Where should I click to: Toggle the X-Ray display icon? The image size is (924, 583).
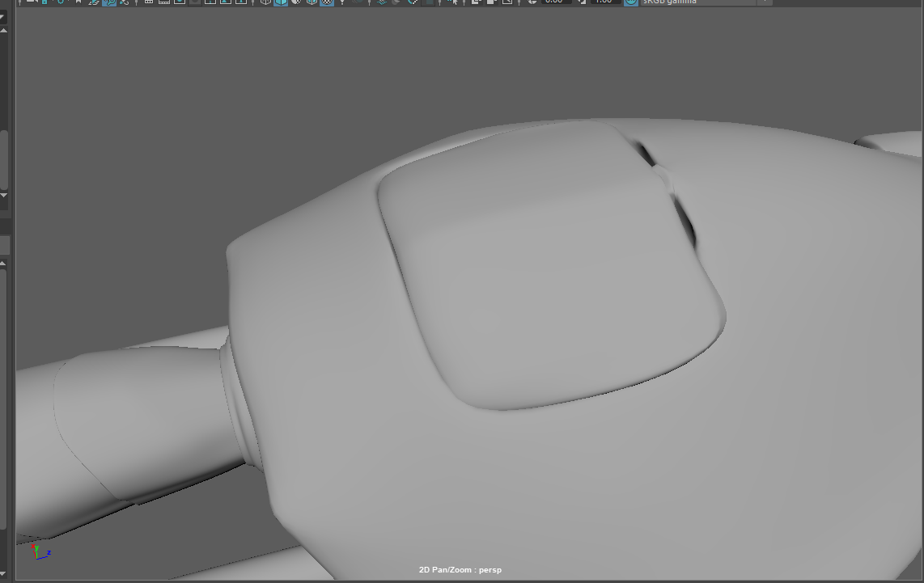click(476, 2)
